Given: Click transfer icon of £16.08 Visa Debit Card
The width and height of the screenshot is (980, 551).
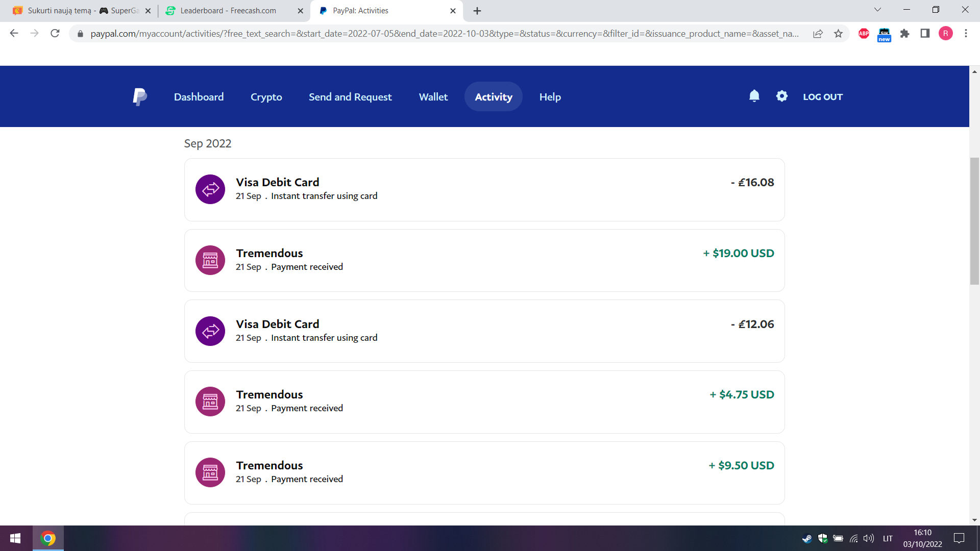Looking at the screenshot, I should pyautogui.click(x=210, y=189).
